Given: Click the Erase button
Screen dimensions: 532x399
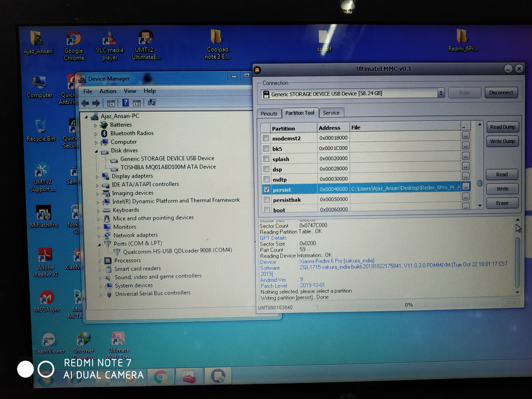Looking at the screenshot, I should pyautogui.click(x=502, y=203).
